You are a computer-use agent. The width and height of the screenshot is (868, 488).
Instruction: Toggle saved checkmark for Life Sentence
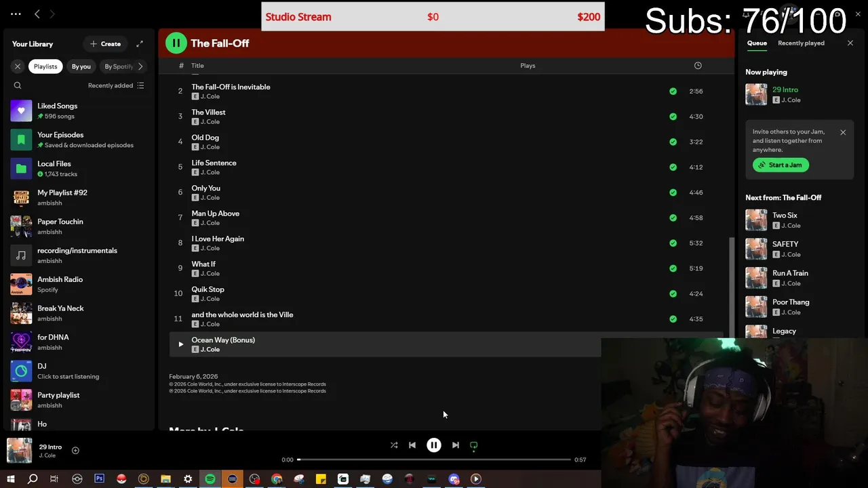[673, 167]
